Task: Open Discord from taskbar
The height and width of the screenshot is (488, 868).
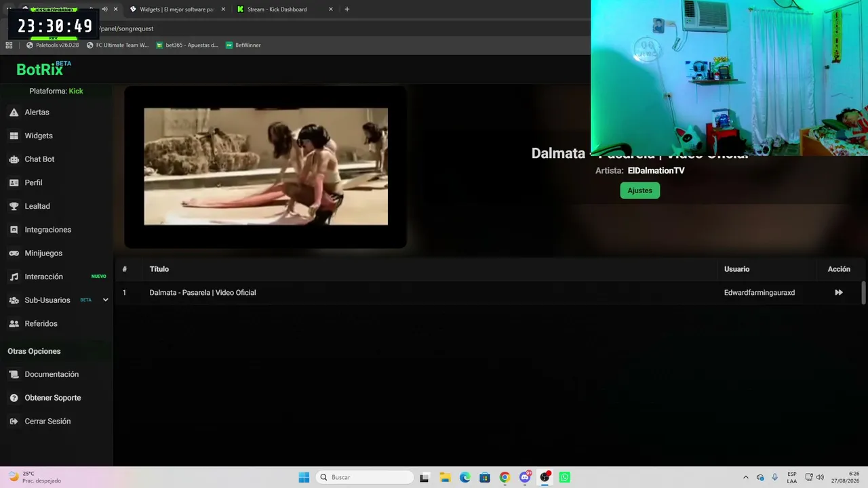Action: 525,477
